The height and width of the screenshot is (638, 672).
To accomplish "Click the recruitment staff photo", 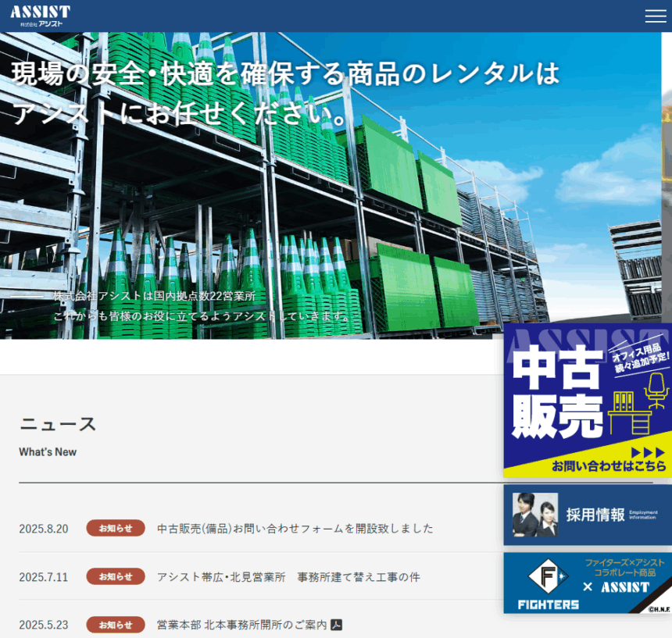I will [x=535, y=515].
